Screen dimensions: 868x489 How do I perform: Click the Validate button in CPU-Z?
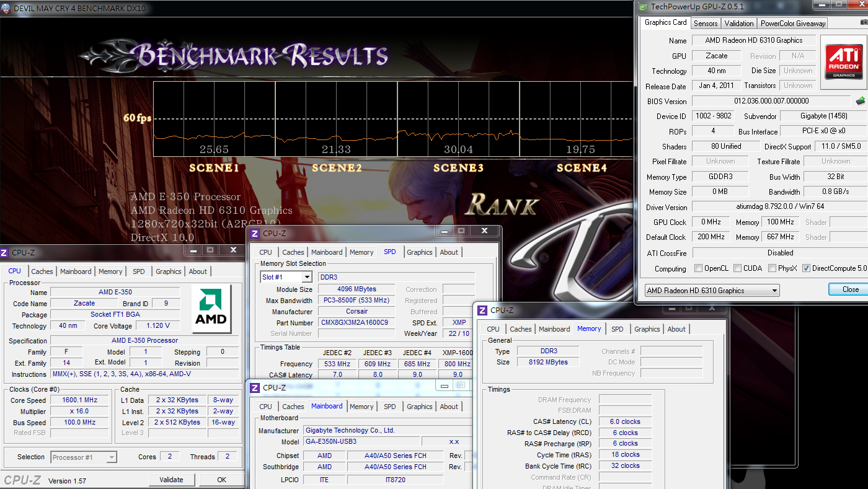click(x=172, y=480)
